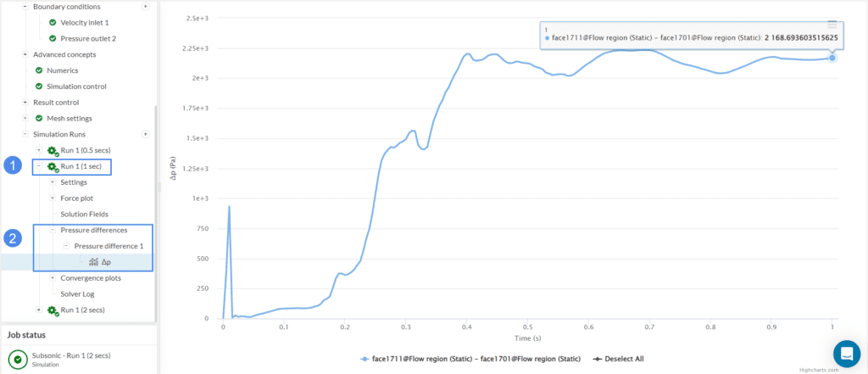The image size is (868, 374).
Task: Open Solution Fields of the run
Action: coord(84,214)
